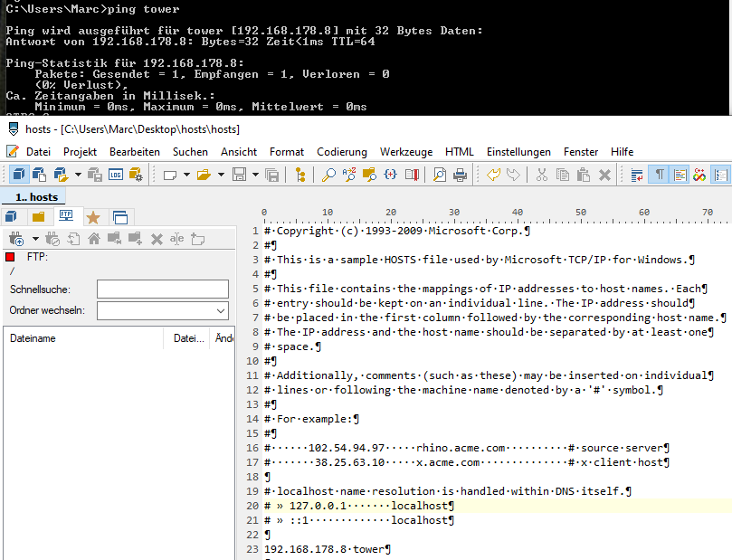732x560 pixels.
Task: Click the Open Project icon
Action: click(x=61, y=175)
